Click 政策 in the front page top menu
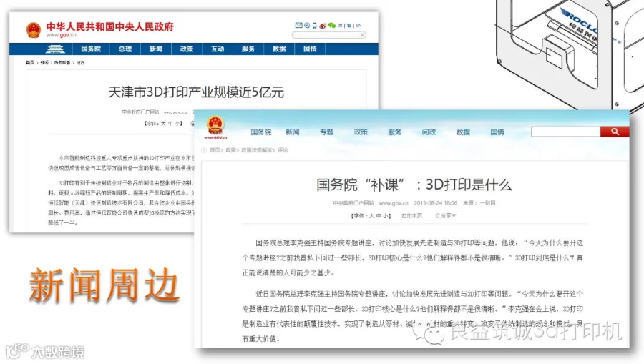The image size is (644, 364). click(x=361, y=132)
